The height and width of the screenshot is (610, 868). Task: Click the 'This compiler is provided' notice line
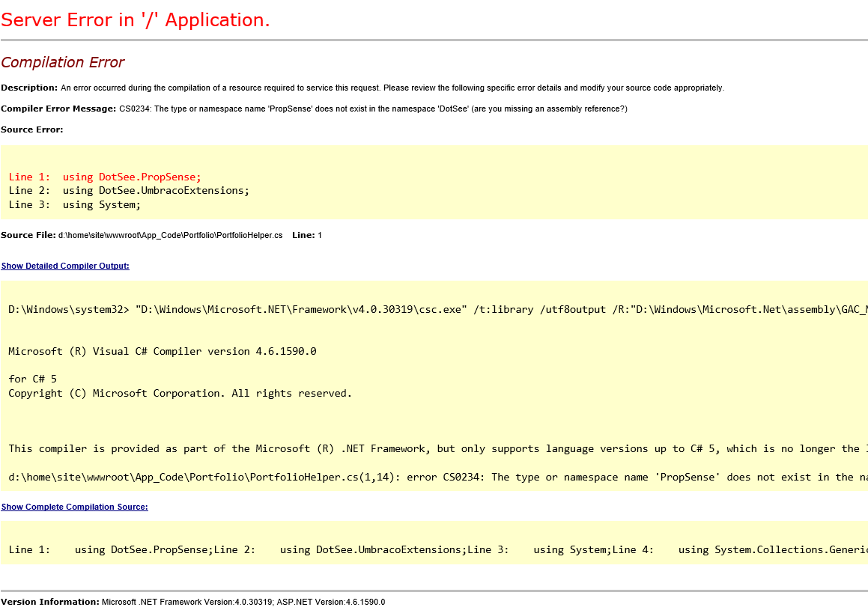coord(434,448)
